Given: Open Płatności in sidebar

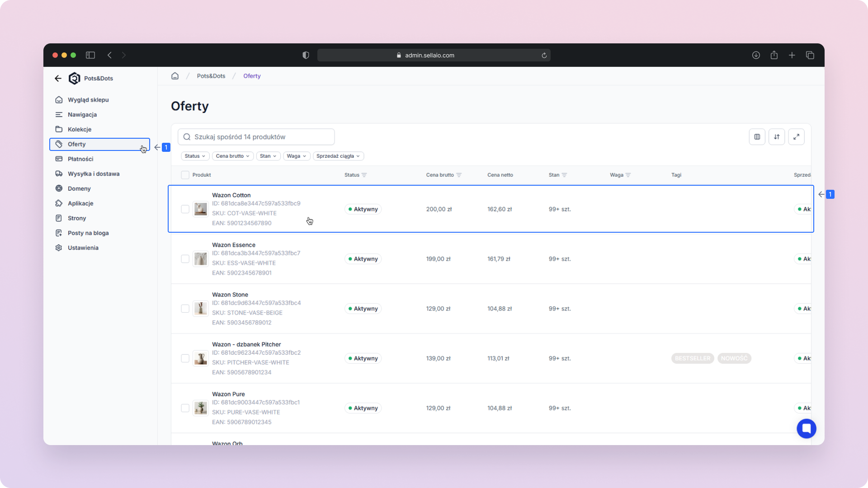Looking at the screenshot, I should tap(99, 159).
